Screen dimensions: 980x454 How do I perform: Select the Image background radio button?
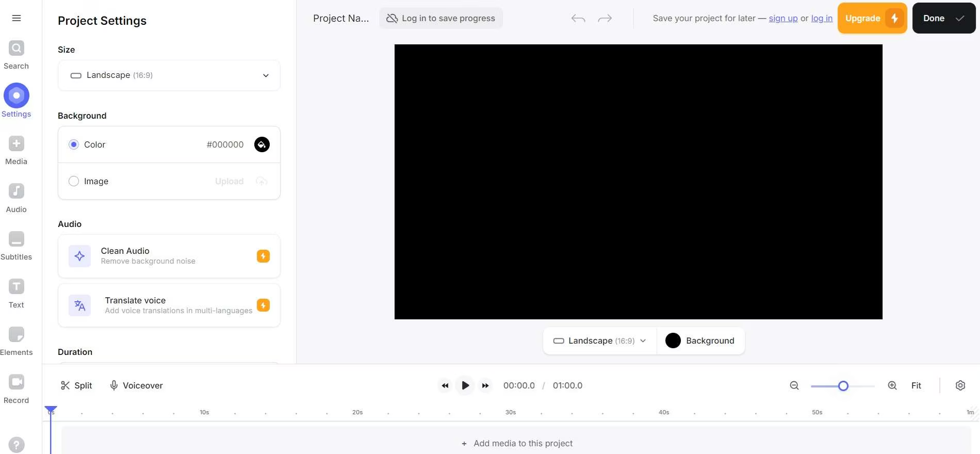click(x=74, y=181)
